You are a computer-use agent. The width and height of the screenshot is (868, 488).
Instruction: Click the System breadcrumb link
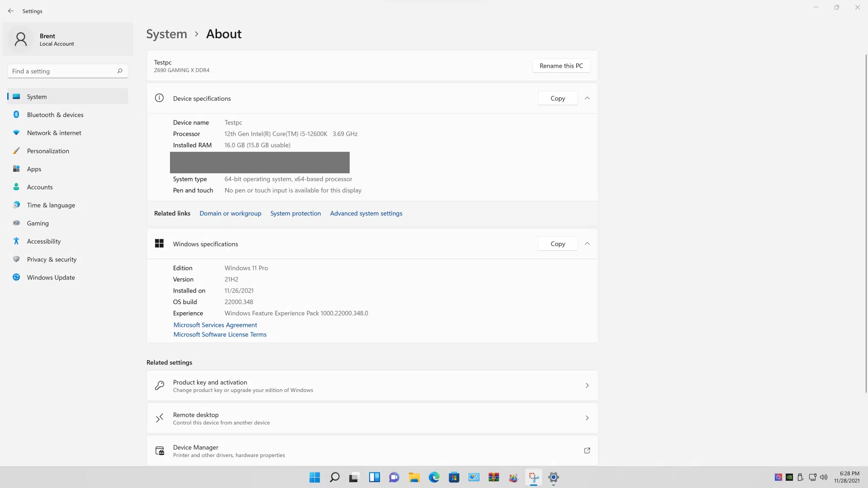coord(167,34)
